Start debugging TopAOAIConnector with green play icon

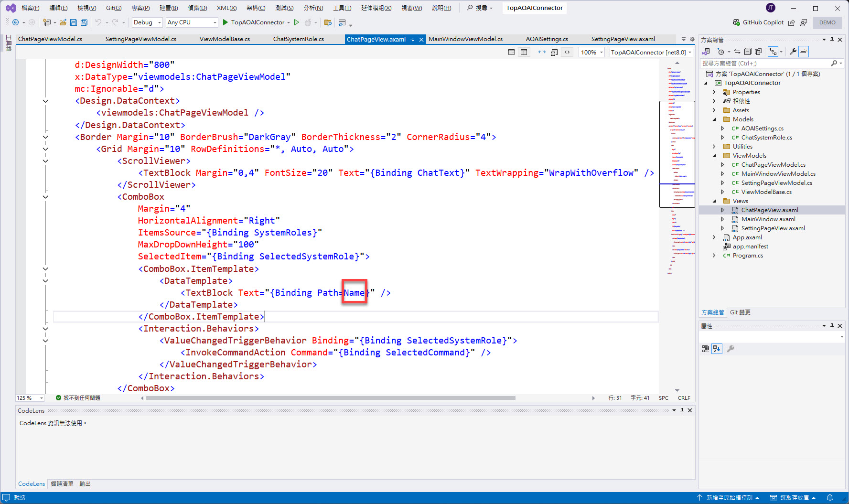pyautogui.click(x=226, y=22)
